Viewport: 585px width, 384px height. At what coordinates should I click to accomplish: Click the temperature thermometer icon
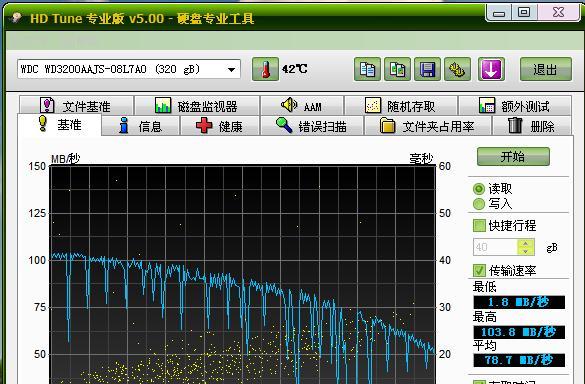(265, 69)
